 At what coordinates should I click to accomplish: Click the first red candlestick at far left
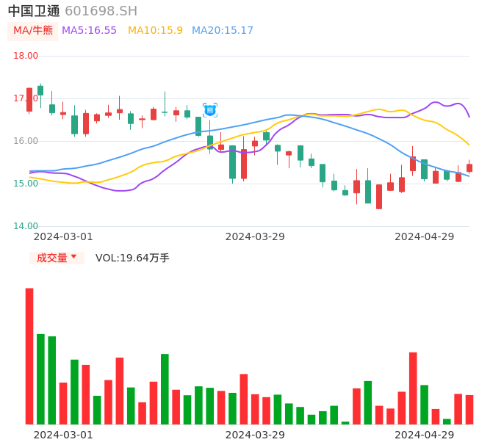pos(29,100)
